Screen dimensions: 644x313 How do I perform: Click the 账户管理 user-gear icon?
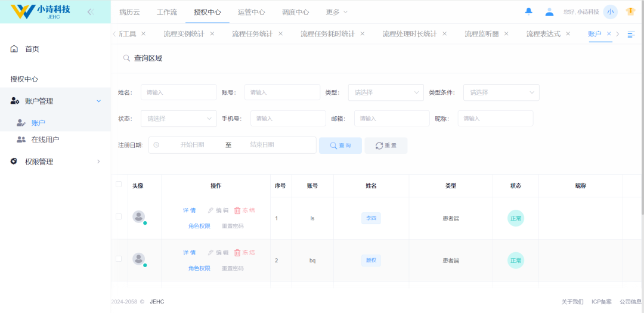[x=15, y=101]
